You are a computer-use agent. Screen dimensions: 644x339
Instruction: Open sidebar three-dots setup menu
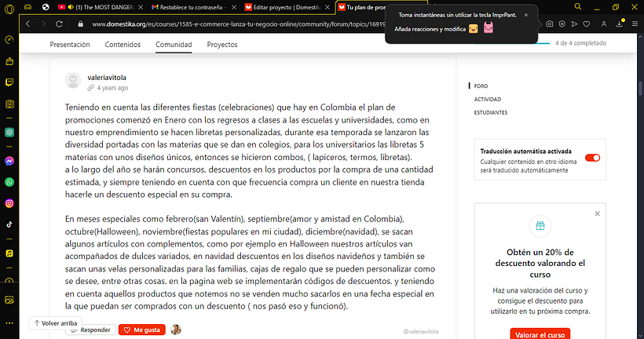[x=9, y=323]
